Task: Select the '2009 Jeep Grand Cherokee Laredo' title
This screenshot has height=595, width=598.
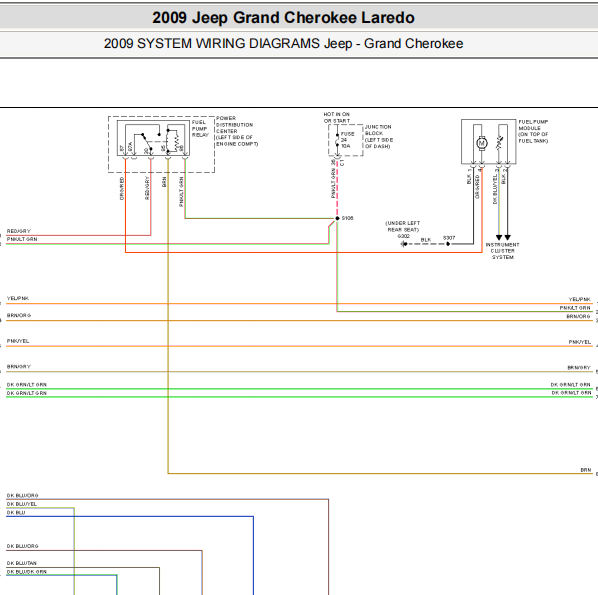Action: 283,18
